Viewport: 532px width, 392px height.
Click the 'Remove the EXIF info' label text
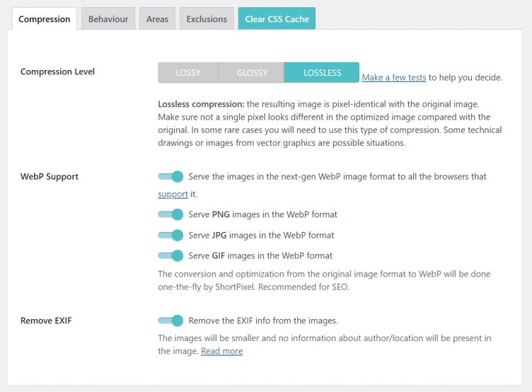(x=262, y=321)
